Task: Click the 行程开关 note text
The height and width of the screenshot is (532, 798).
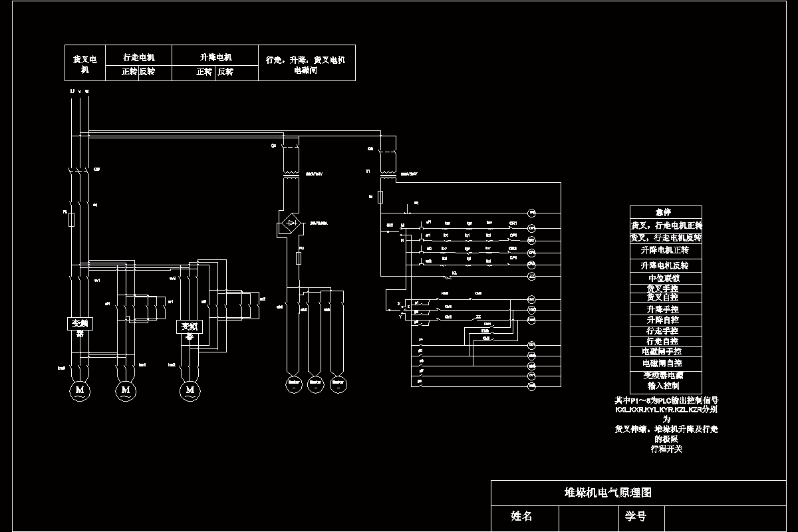Action: pyautogui.click(x=666, y=449)
